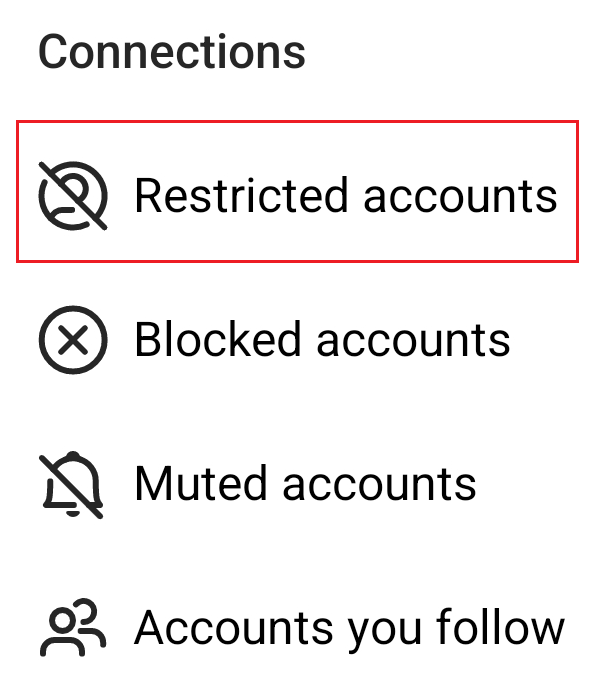
Task: Select the Muted accounts crossed-out bell icon
Action: 73,485
